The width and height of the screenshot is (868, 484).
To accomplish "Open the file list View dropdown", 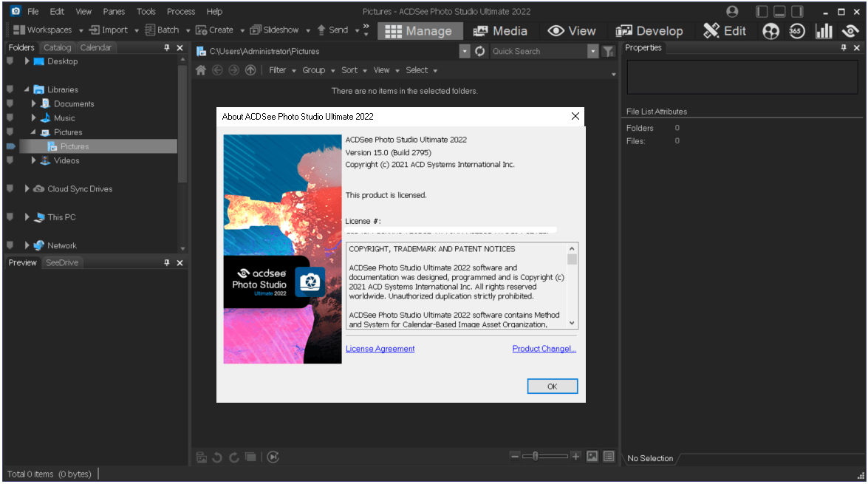I will click(x=386, y=70).
